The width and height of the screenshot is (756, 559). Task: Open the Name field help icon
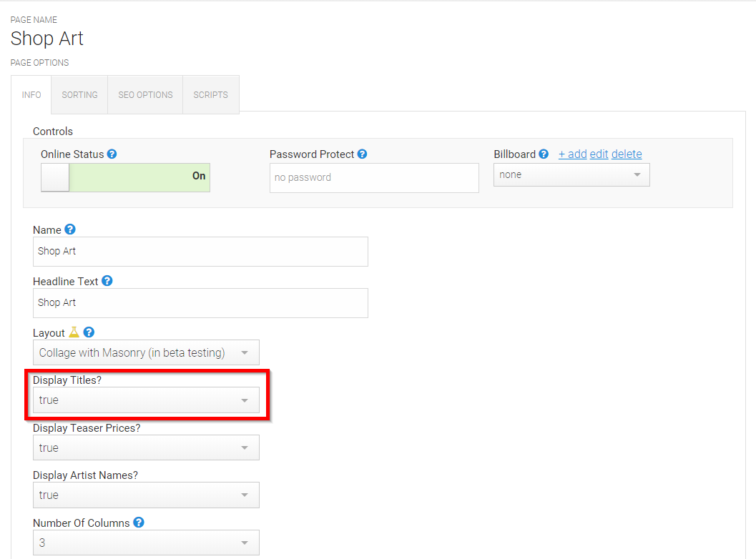[70, 229]
